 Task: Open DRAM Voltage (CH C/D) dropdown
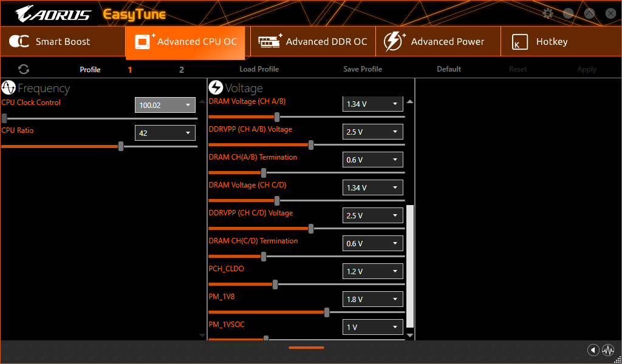(x=372, y=187)
